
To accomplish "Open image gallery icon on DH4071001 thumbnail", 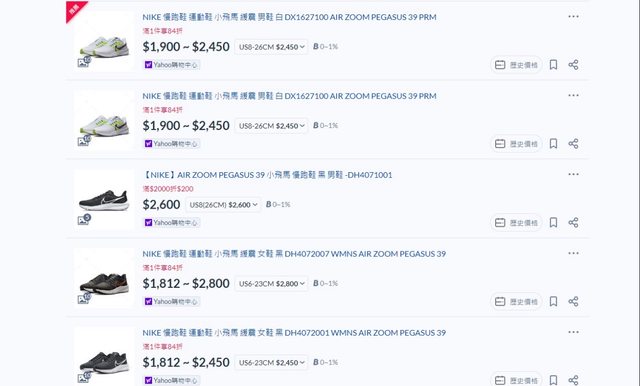I will (84, 220).
